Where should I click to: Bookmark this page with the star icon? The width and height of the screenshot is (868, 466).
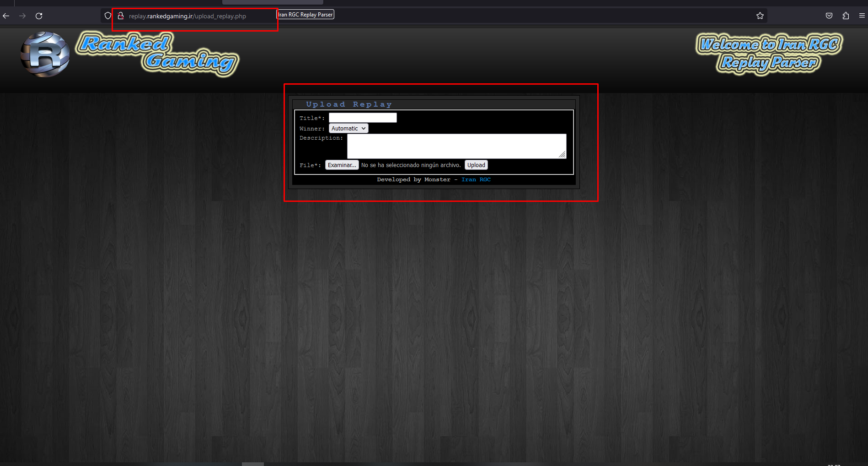coord(760,16)
